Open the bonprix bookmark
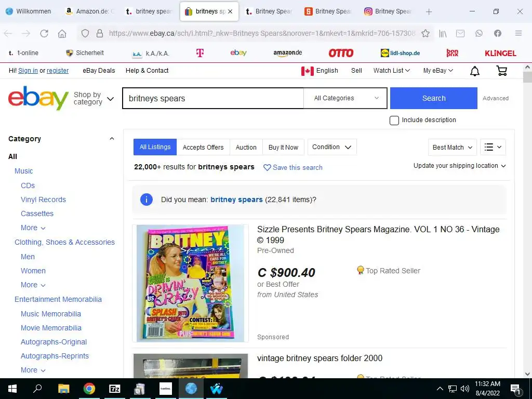 click(453, 53)
